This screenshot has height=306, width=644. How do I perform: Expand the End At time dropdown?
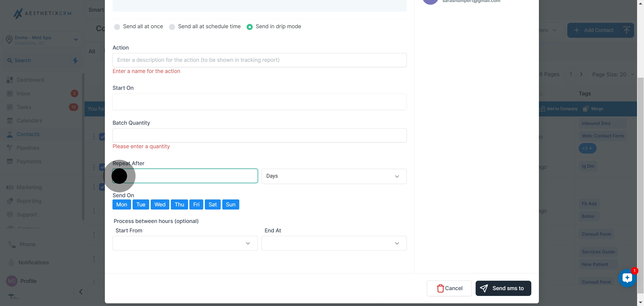[x=334, y=243]
